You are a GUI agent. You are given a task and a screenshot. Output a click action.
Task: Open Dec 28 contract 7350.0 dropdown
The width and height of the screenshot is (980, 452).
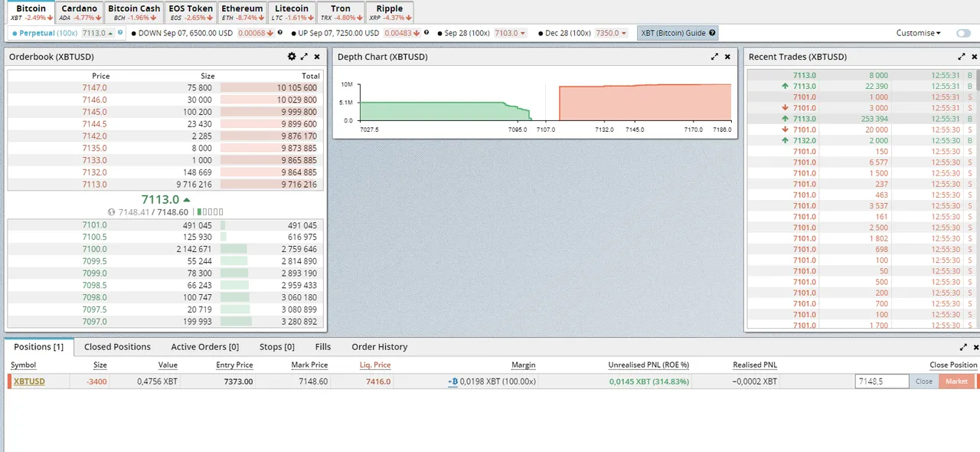[611, 33]
